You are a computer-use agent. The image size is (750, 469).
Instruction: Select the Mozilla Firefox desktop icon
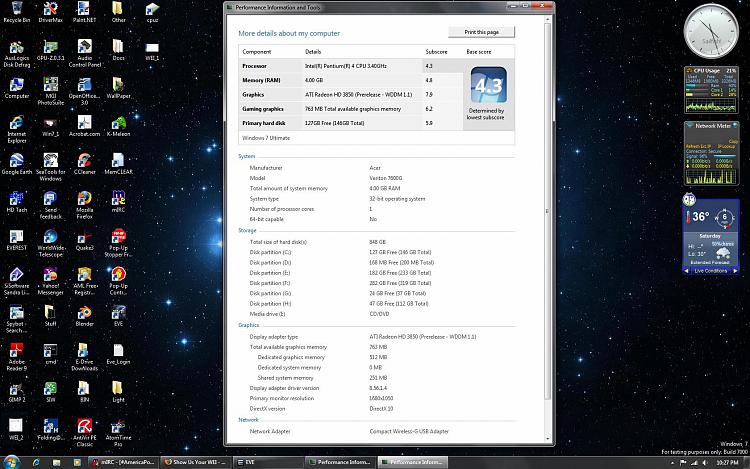[x=85, y=205]
